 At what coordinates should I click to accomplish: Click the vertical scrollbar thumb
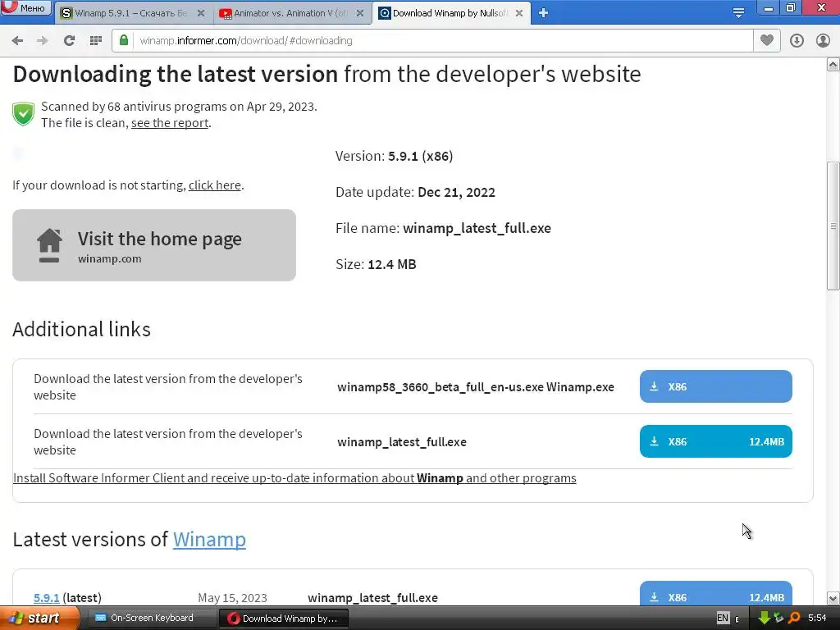(x=833, y=226)
